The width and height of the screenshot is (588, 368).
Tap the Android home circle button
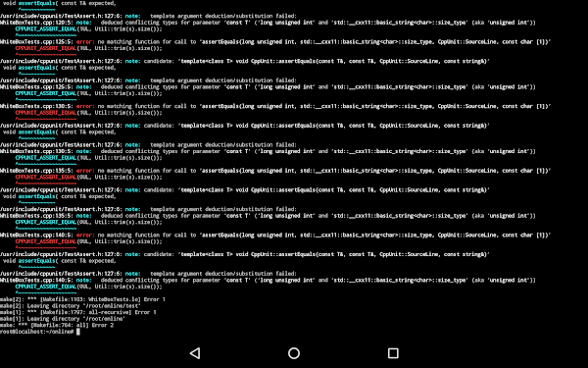pos(294,353)
